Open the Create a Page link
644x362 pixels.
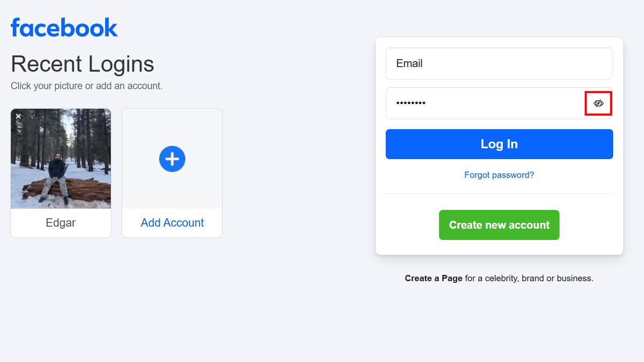coord(433,278)
